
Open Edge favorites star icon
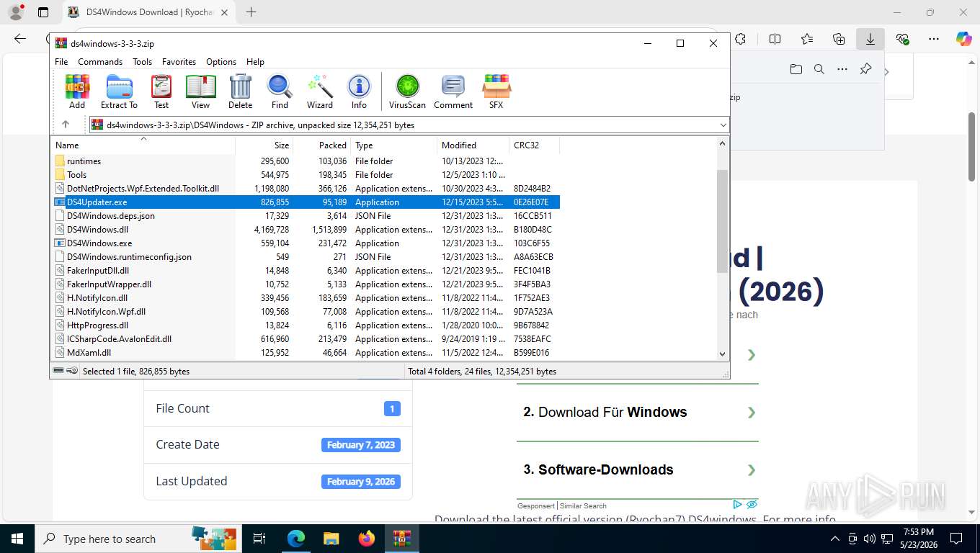tap(806, 39)
